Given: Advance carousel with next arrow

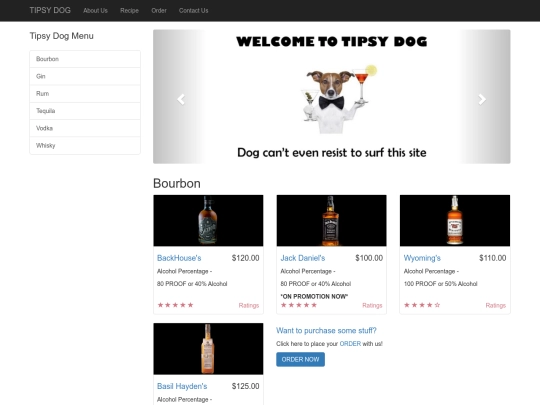Looking at the screenshot, I should pyautogui.click(x=482, y=99).
